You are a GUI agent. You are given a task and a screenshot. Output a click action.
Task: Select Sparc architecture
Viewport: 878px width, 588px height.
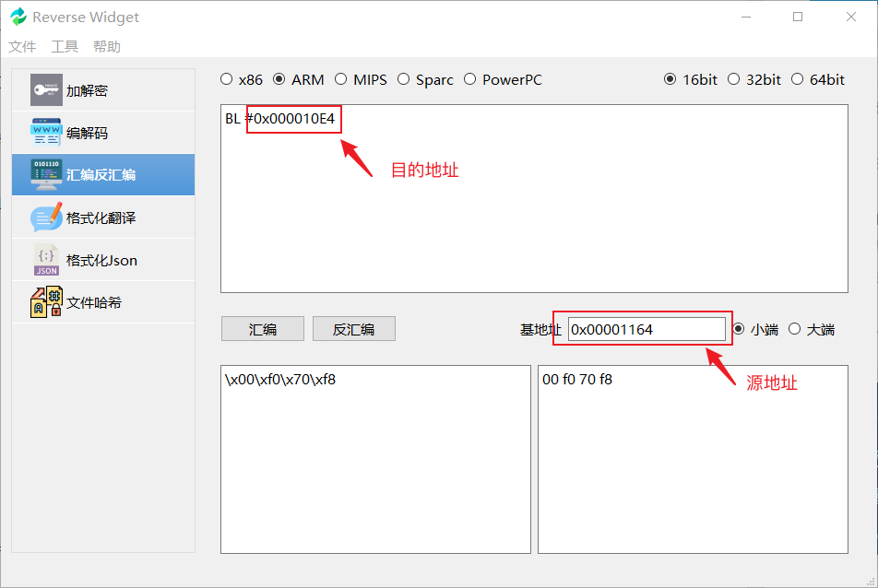425,79
